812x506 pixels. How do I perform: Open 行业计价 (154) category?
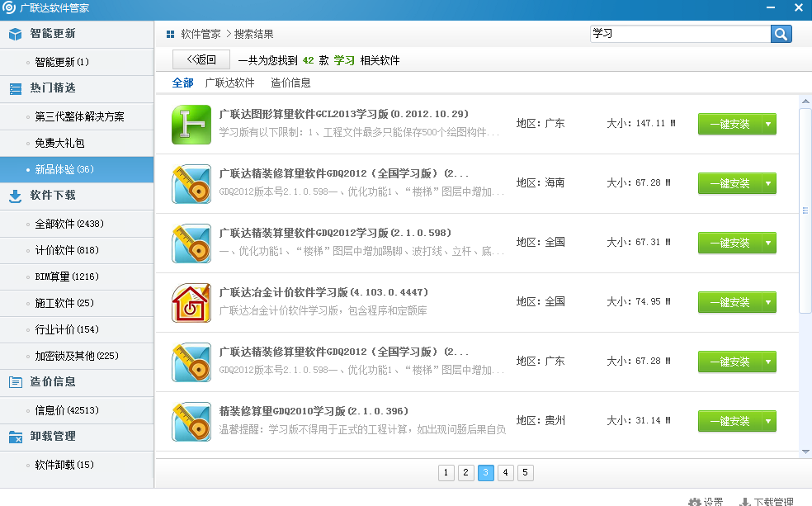(78, 329)
